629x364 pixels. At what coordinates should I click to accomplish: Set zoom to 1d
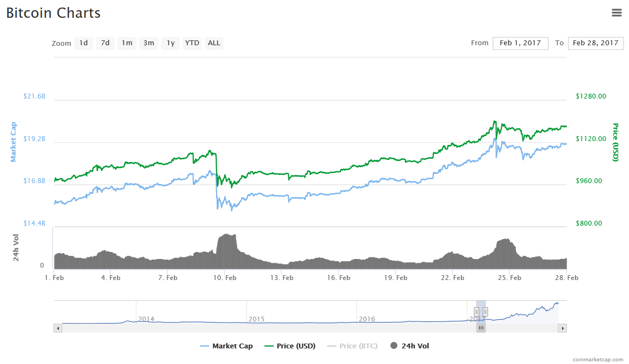coord(84,43)
